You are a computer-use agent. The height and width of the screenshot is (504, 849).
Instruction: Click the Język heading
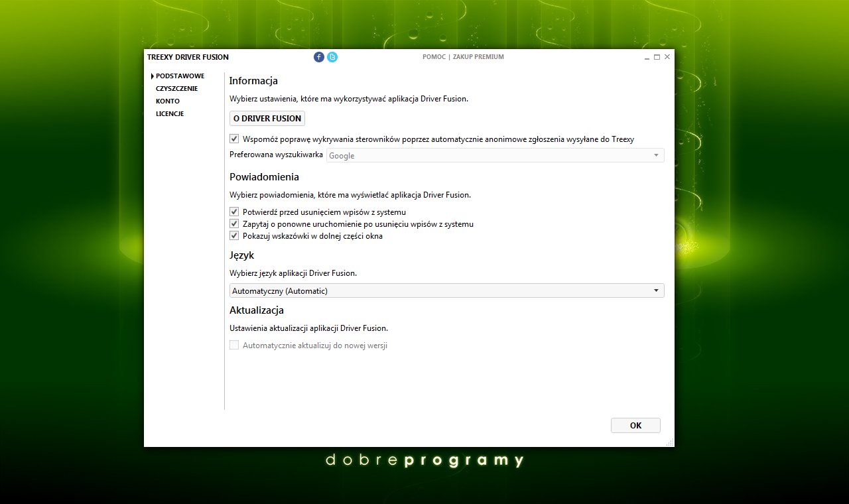point(241,255)
